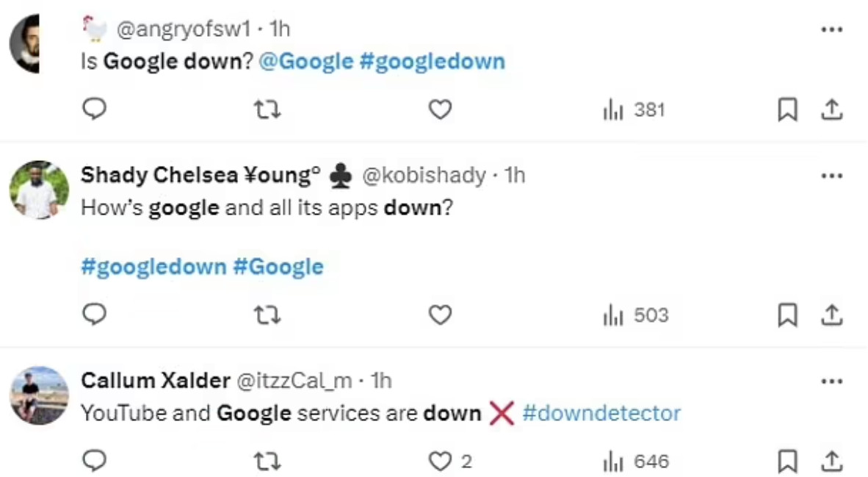Like the "Is Google down?" tweet

(439, 110)
